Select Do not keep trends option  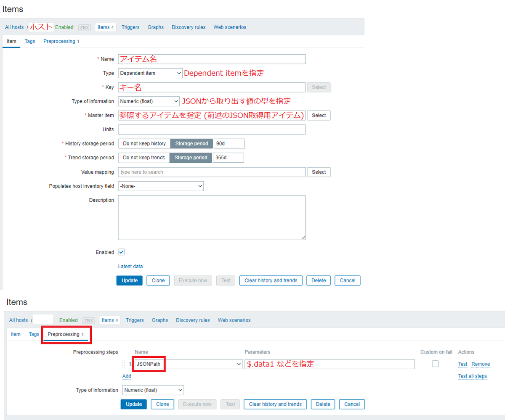[144, 157]
